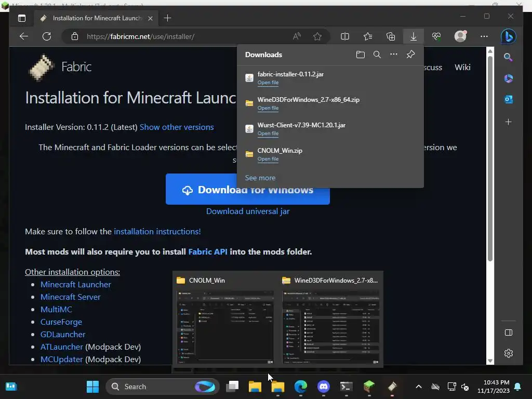Open a new browser tab

167,18
